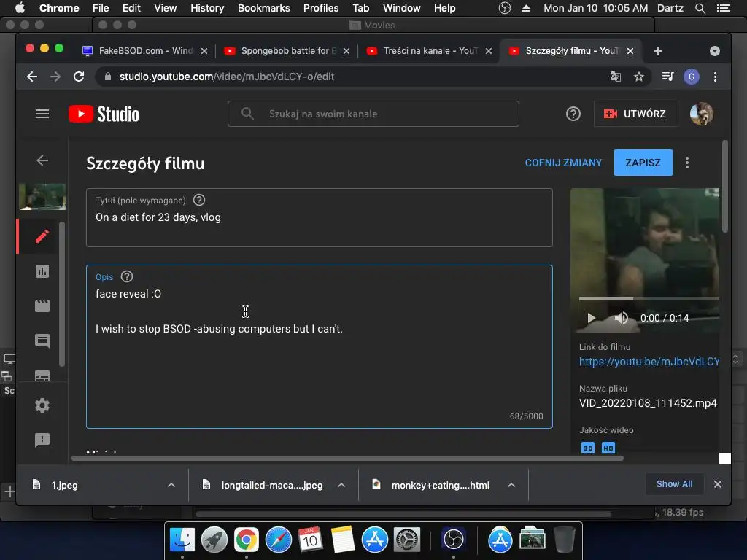This screenshot has width=747, height=560.
Task: Click the Tytuł title input field
Action: [320, 217]
